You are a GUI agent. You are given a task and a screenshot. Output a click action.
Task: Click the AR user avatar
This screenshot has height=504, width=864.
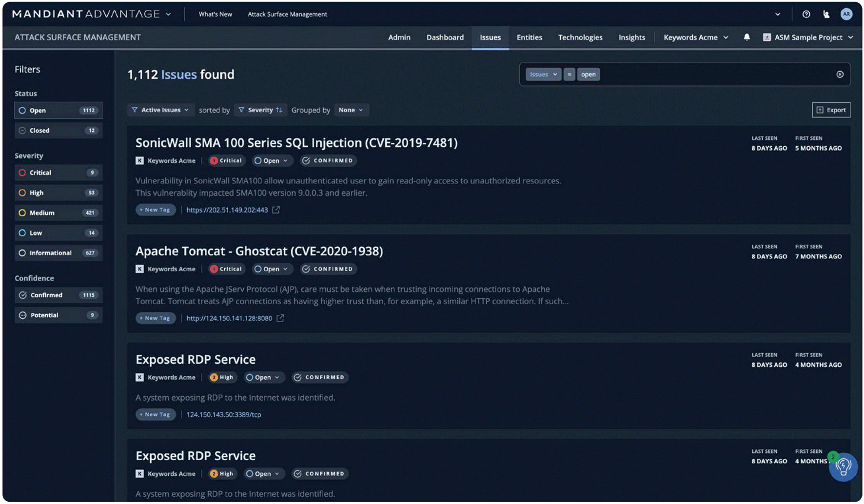(846, 14)
